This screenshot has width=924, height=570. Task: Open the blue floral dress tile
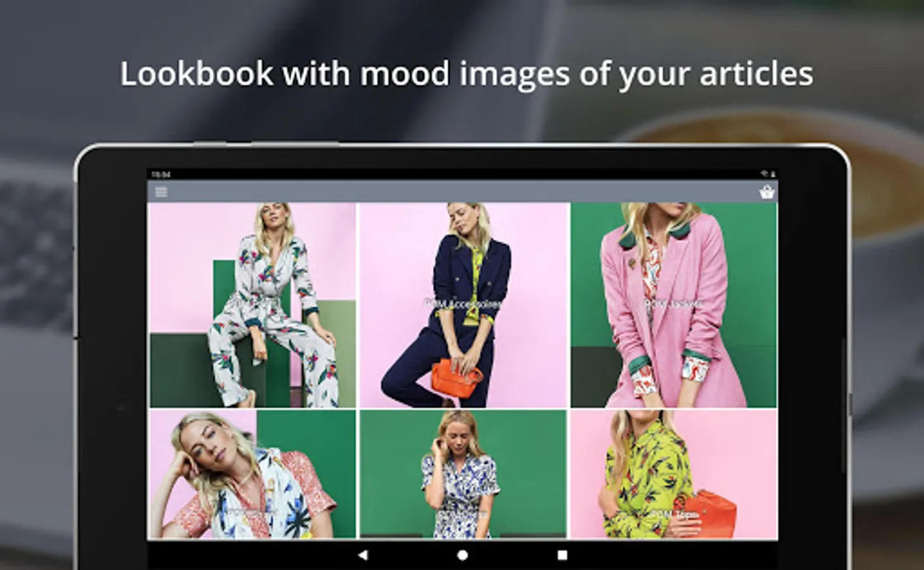[463, 474]
